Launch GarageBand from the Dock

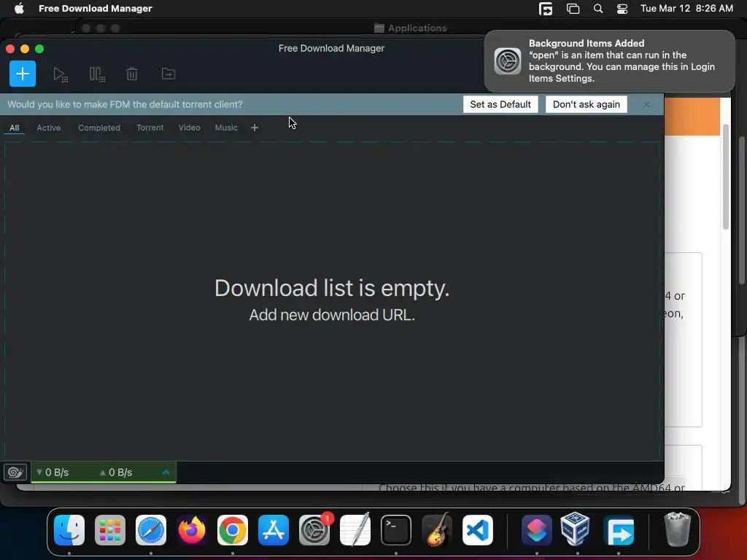coord(437,530)
